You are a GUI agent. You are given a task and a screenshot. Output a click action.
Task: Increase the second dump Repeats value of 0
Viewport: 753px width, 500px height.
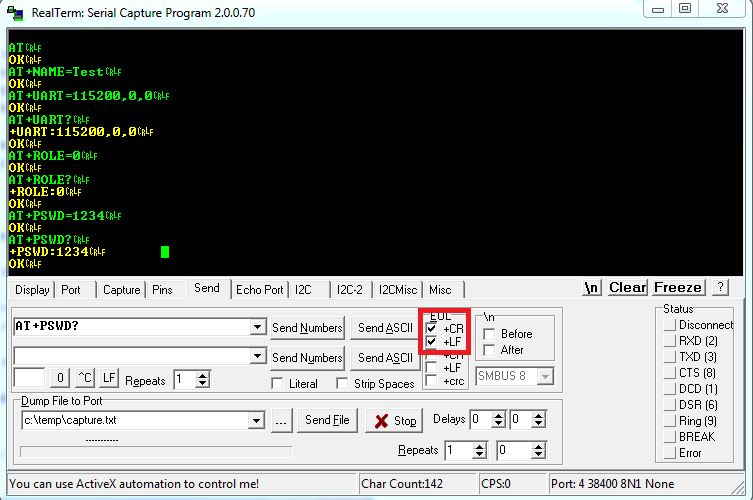538,446
